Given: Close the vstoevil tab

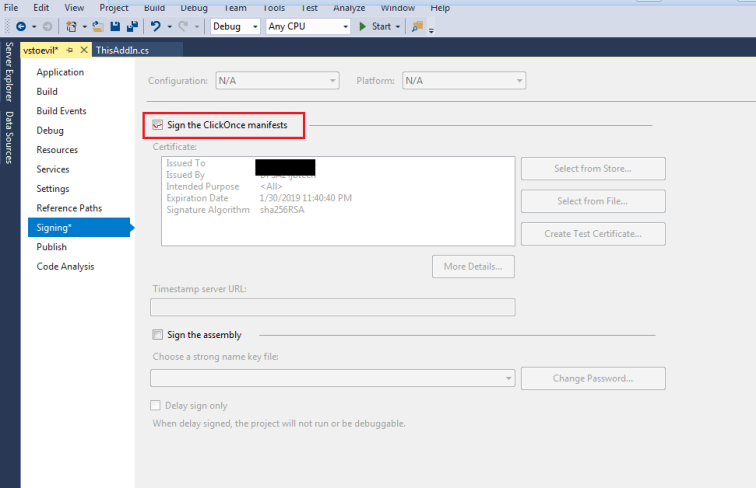Looking at the screenshot, I should pyautogui.click(x=84, y=50).
